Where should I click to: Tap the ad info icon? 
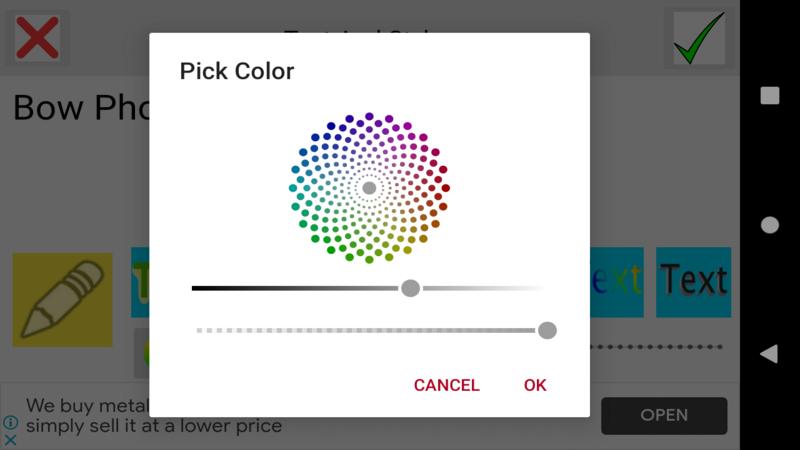click(11, 423)
